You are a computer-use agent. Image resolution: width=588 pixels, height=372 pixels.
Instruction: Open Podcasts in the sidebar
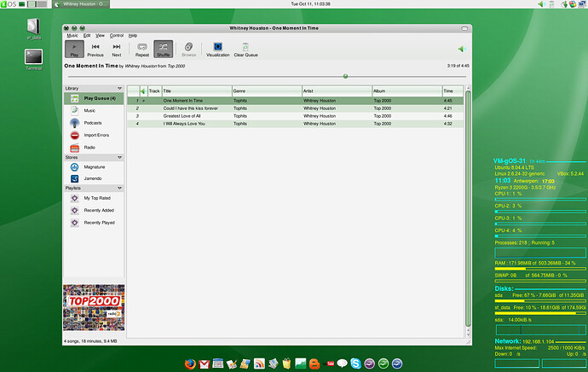[x=94, y=123]
